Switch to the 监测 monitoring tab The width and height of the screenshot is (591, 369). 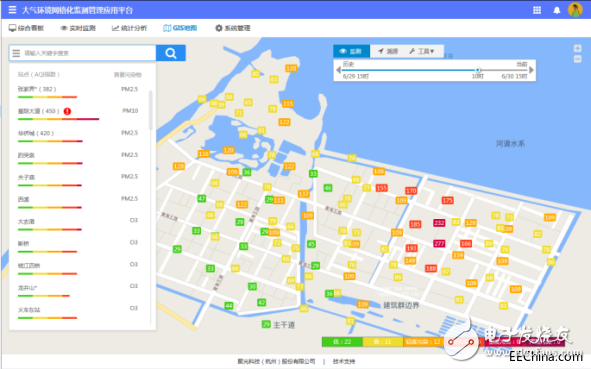click(351, 51)
